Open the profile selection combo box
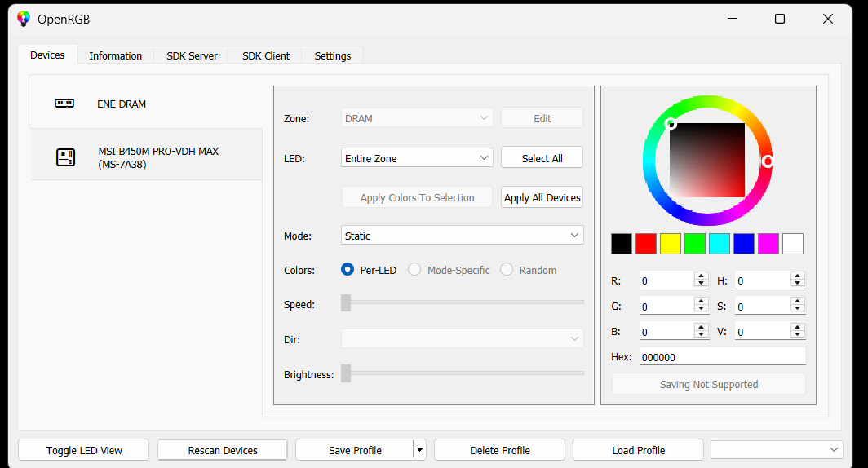Screen dimensions: 868x468 [777, 450]
